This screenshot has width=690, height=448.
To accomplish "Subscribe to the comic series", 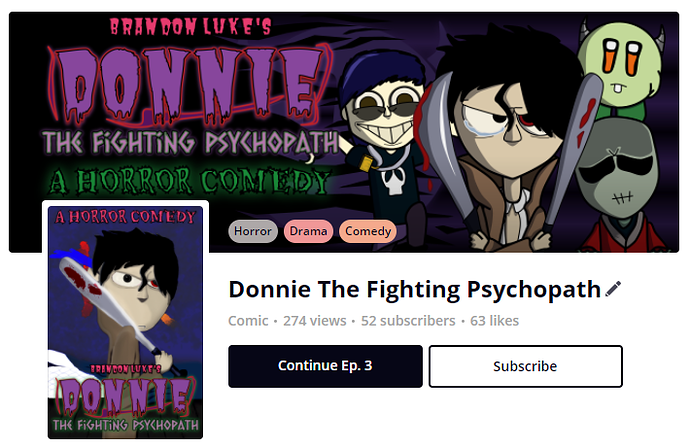I will click(525, 366).
